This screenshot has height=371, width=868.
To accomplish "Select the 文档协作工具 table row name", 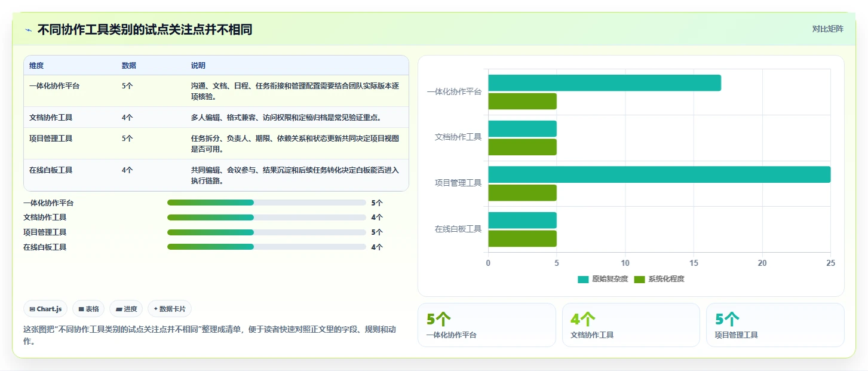I will 51,118.
